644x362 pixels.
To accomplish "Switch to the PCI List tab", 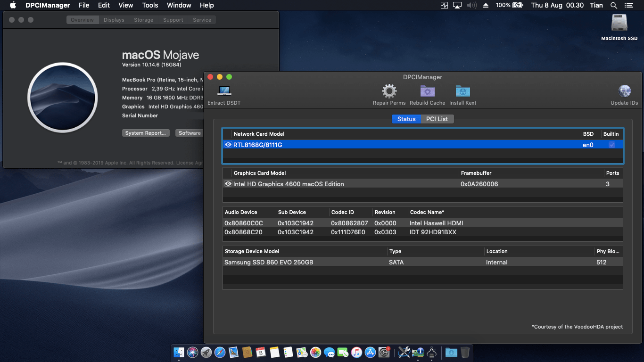I will 437,119.
